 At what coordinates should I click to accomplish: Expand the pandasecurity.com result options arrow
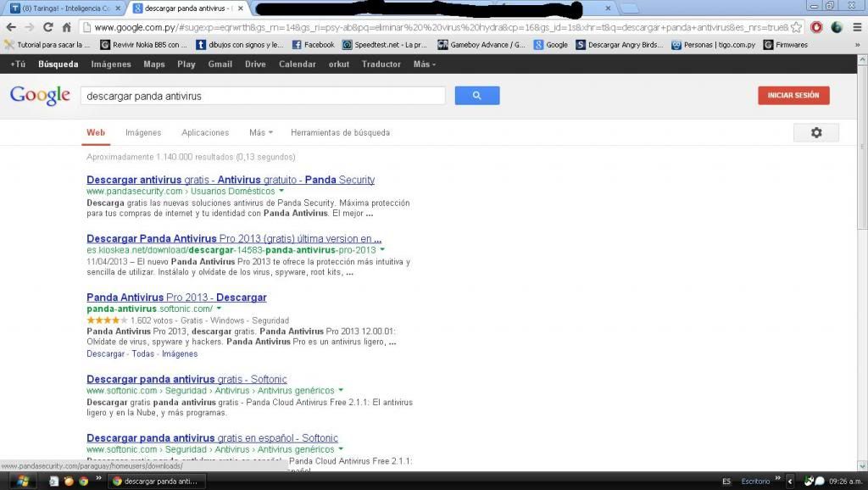(281, 191)
